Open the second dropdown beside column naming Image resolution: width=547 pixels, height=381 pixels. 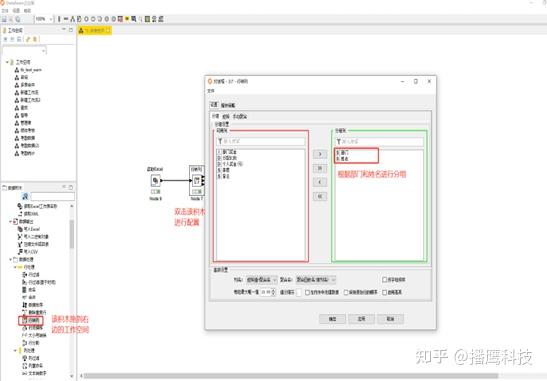pos(316,280)
